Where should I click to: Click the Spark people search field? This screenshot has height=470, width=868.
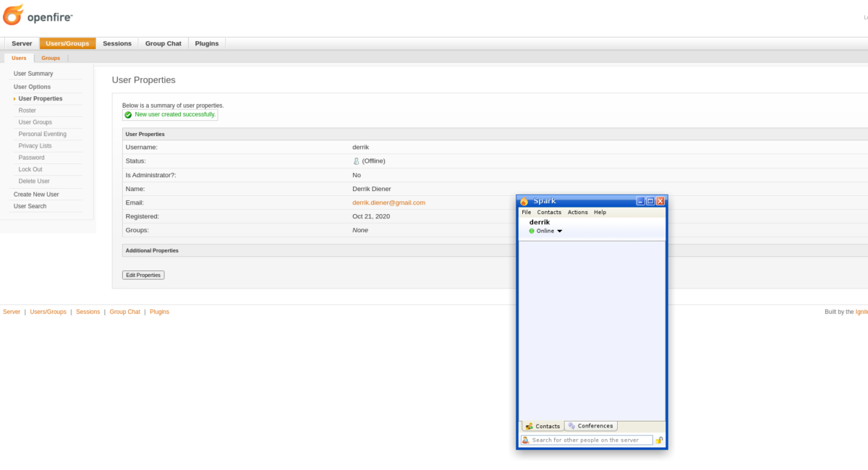click(x=591, y=440)
